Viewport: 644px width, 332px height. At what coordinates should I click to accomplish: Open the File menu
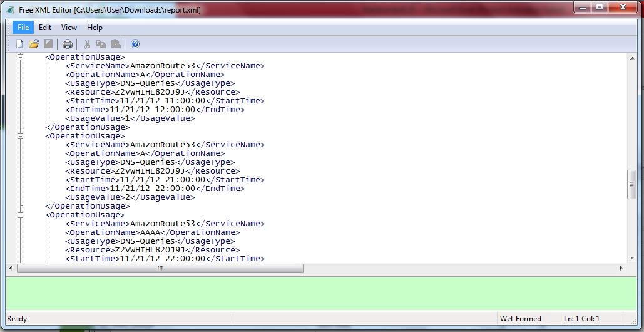23,28
